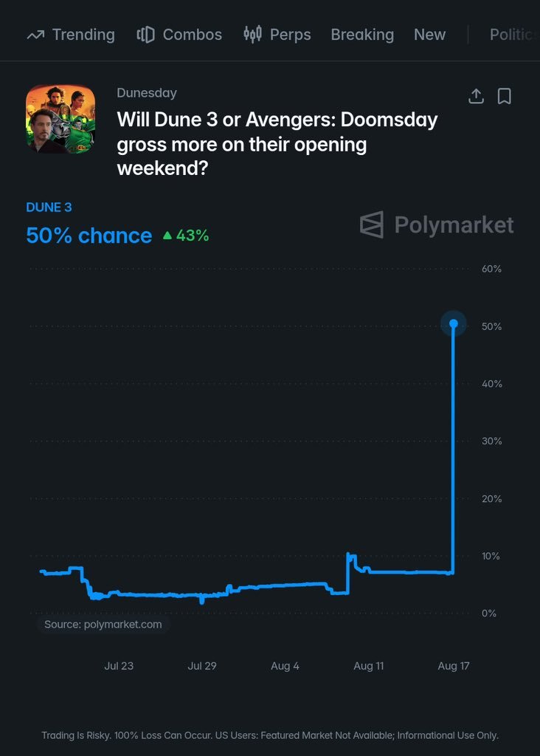
Task: Open the Politics tab
Action: point(514,35)
